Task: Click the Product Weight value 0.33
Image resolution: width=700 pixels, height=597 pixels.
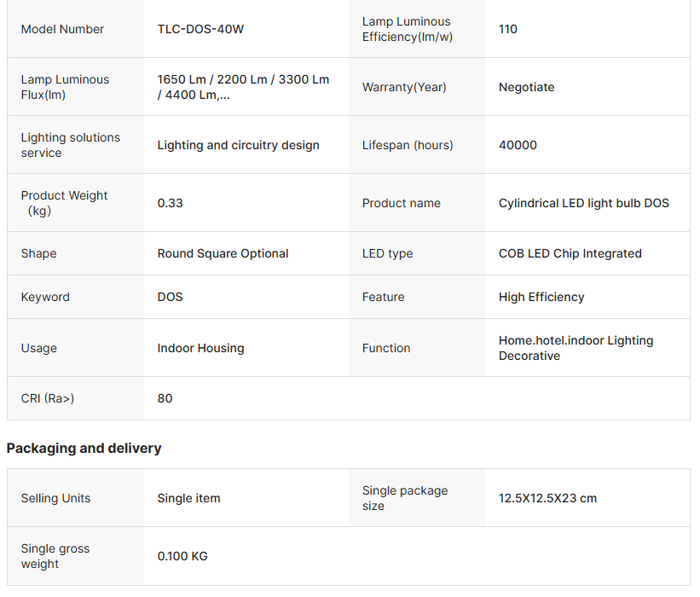Action: (x=170, y=203)
